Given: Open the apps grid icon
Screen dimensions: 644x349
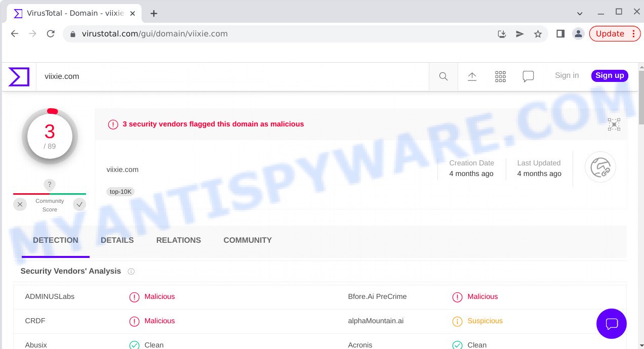Looking at the screenshot, I should [500, 76].
